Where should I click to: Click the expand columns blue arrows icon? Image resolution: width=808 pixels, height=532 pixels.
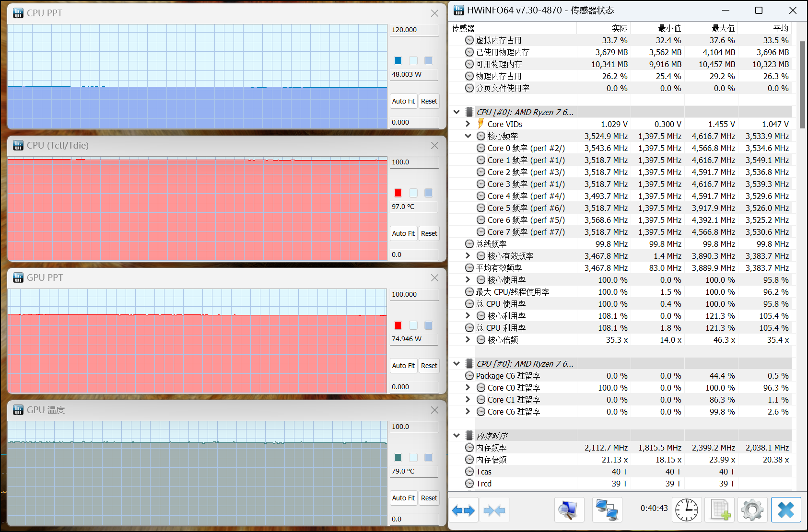pyautogui.click(x=463, y=510)
